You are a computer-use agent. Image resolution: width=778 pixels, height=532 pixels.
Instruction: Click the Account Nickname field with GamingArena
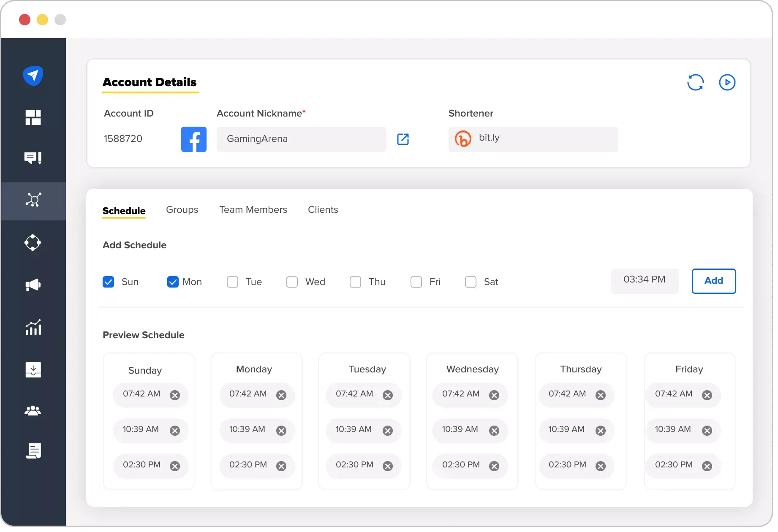pos(301,139)
